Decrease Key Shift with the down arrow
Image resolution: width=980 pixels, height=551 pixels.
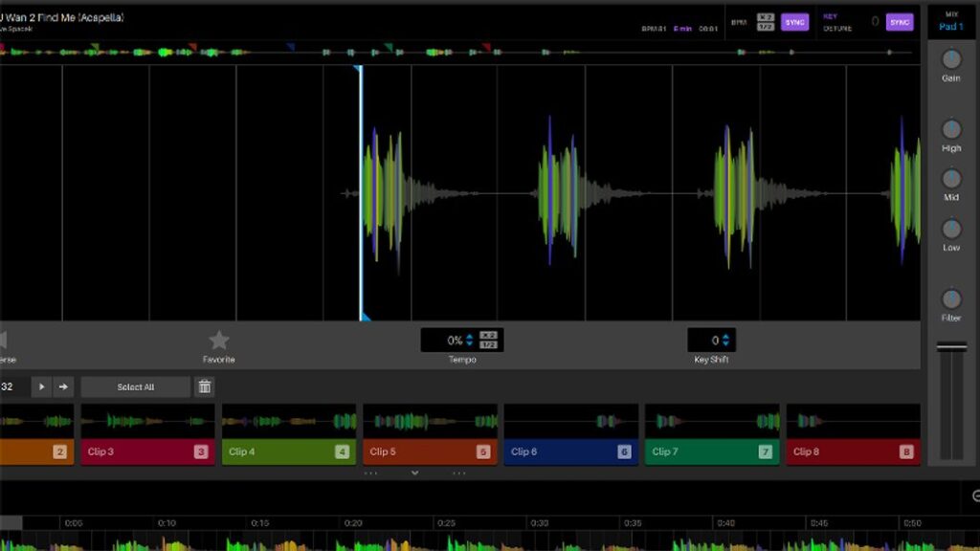[725, 344]
